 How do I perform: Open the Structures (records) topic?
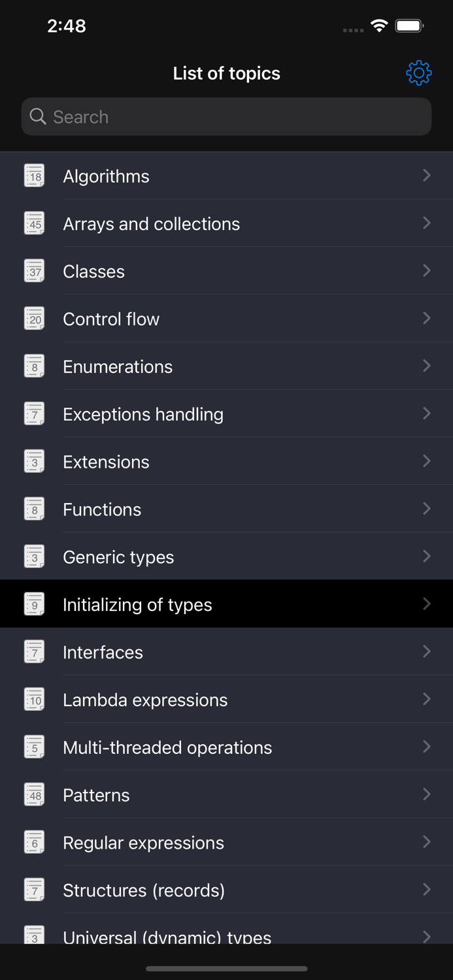pos(226,890)
